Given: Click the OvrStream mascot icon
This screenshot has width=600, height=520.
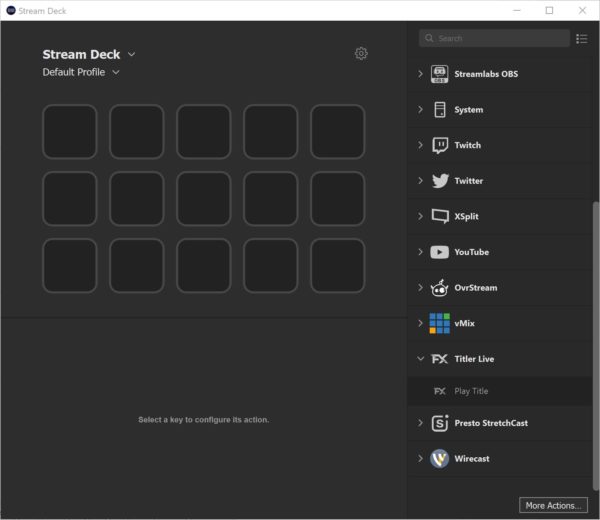Looking at the screenshot, I should pos(439,288).
